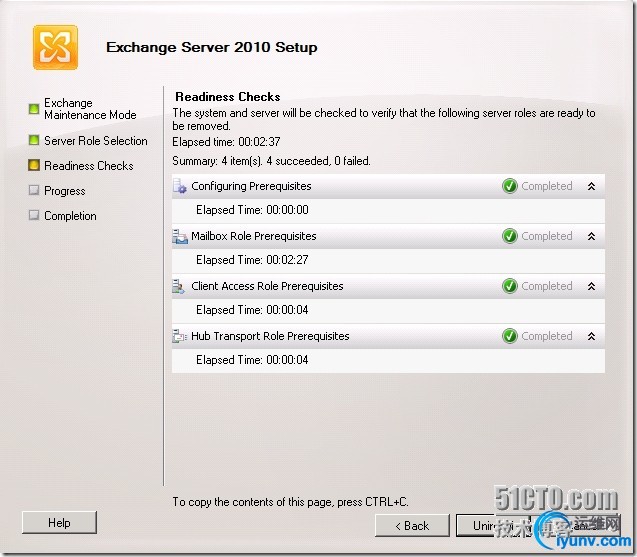Click green check icon for Mailbox Role

click(x=509, y=236)
